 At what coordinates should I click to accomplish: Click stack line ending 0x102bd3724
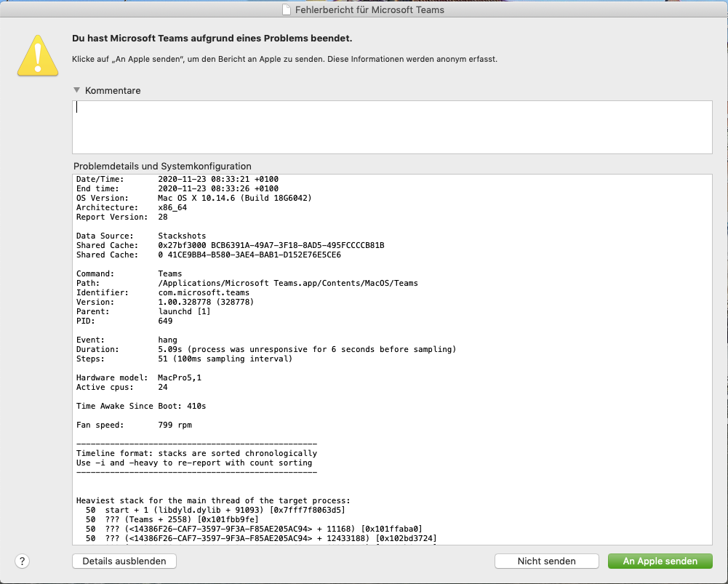261,538
